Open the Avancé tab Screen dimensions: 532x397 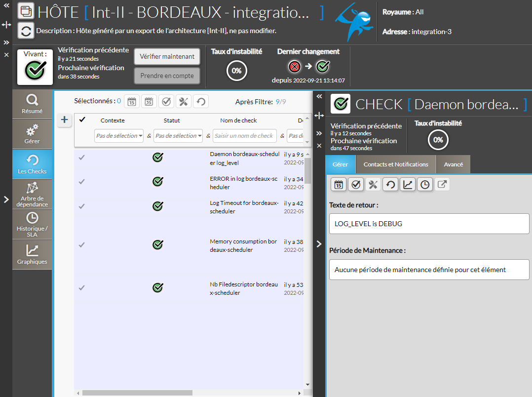(x=453, y=164)
